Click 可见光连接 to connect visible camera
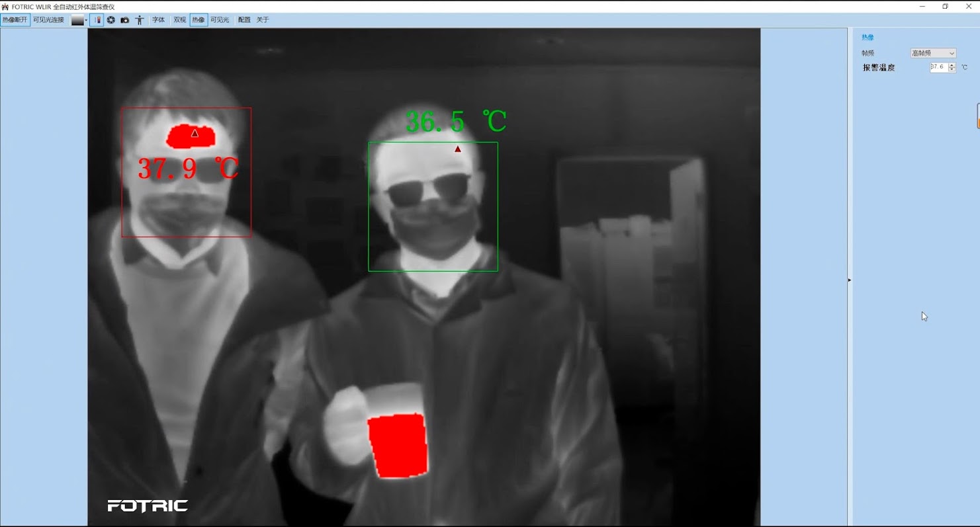Viewport: 980px width, 527px height. pyautogui.click(x=49, y=20)
